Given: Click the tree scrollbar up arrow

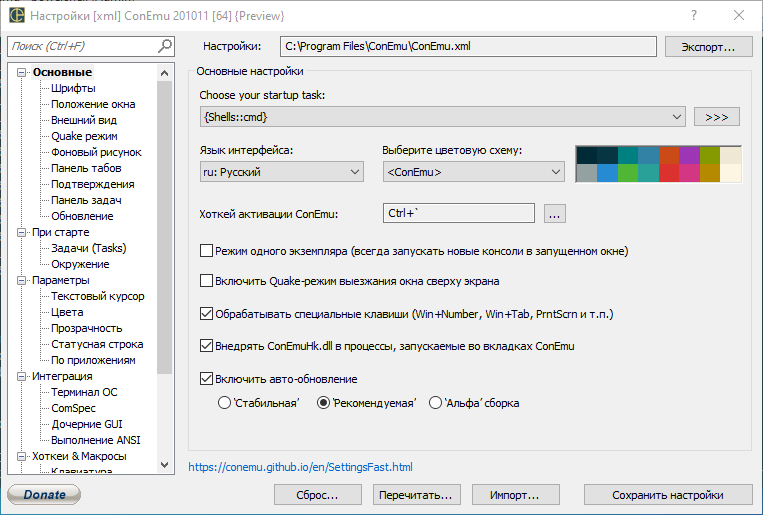Looking at the screenshot, I should (x=164, y=73).
